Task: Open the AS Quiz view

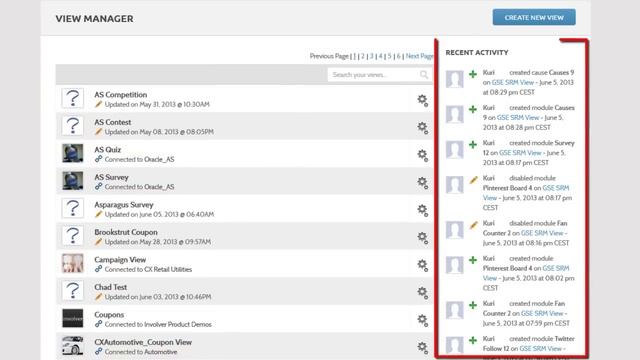Action: pos(107,150)
